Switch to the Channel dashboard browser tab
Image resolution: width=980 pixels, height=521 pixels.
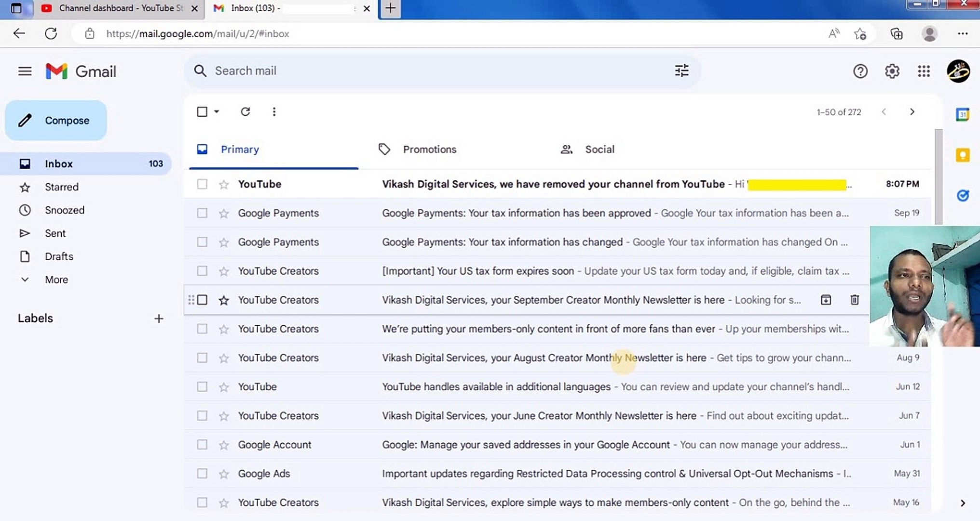(116, 8)
